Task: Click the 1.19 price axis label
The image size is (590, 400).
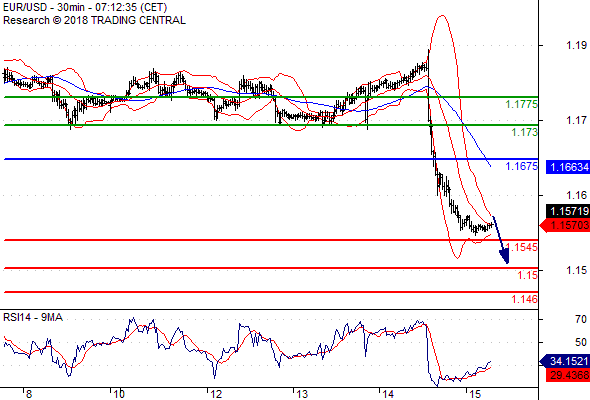Action: point(576,46)
